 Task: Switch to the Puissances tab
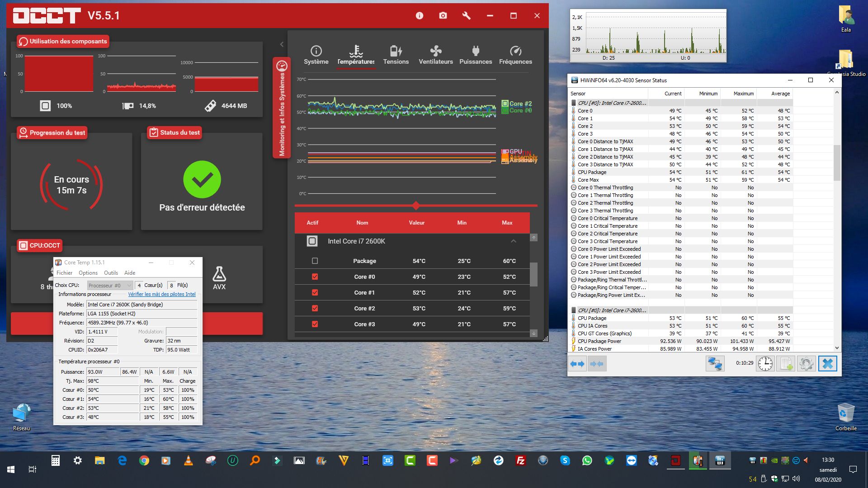(476, 55)
